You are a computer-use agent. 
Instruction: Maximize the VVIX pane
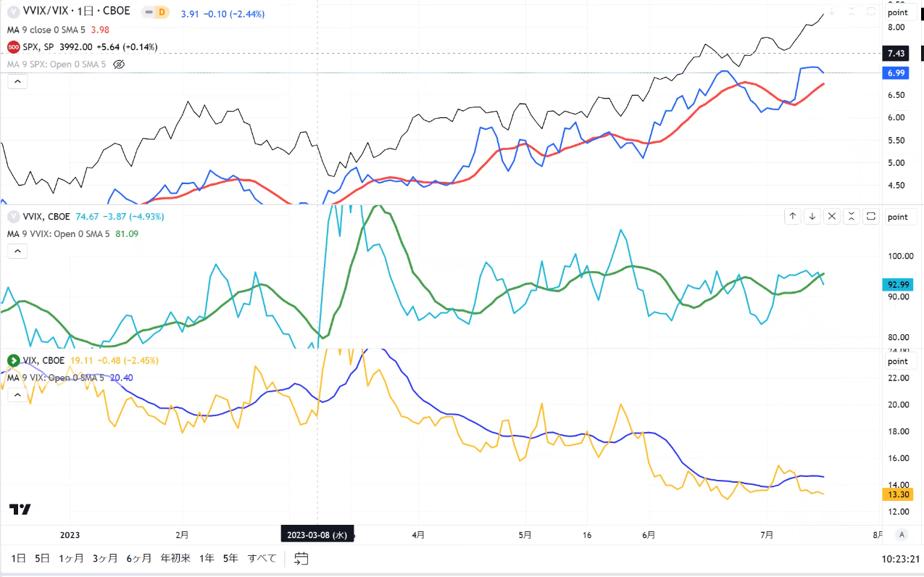pyautogui.click(x=871, y=216)
